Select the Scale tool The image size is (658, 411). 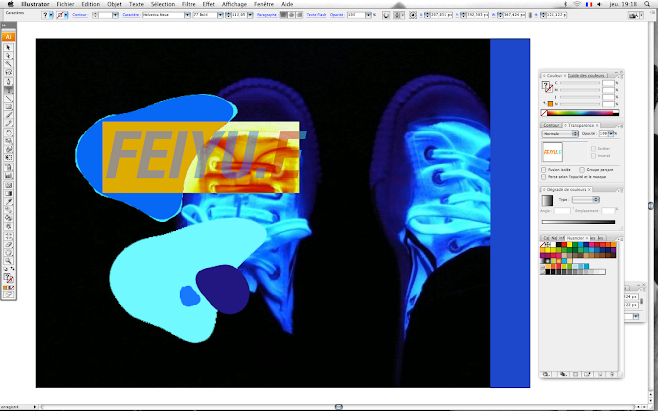[x=8, y=141]
